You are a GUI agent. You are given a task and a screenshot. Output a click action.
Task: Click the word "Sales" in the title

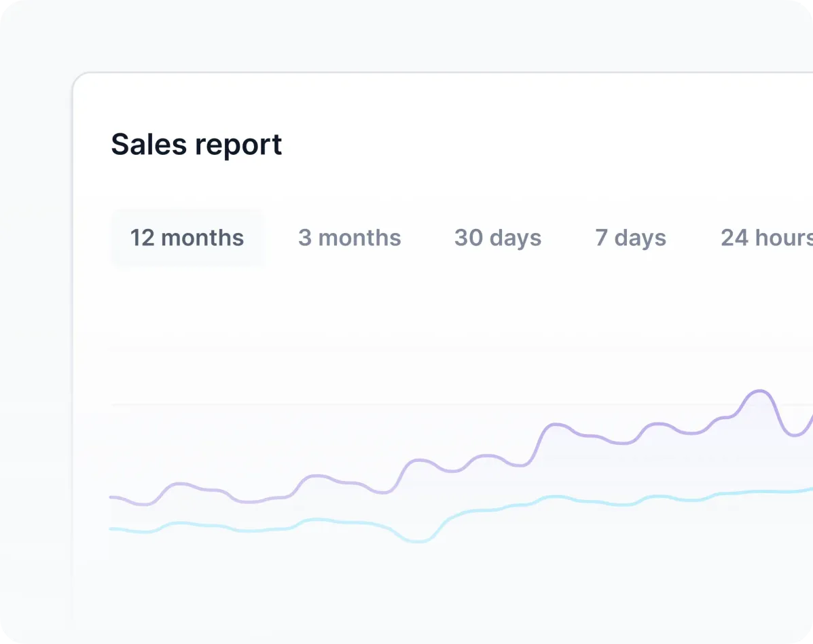(x=148, y=145)
